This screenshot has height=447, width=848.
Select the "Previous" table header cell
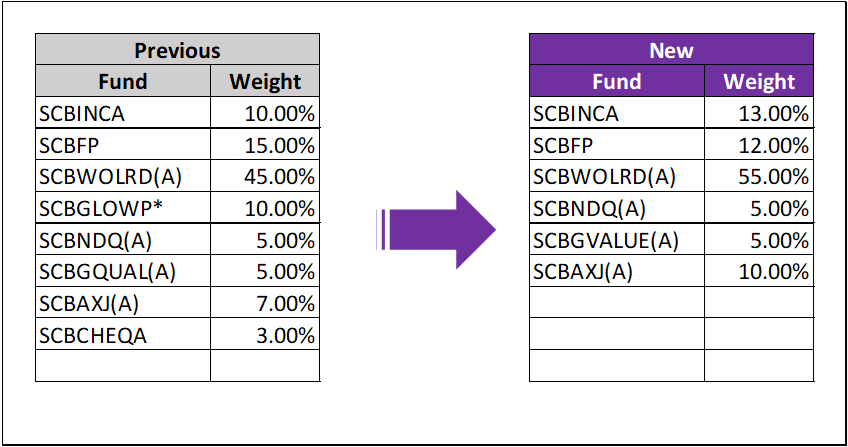tap(177, 50)
